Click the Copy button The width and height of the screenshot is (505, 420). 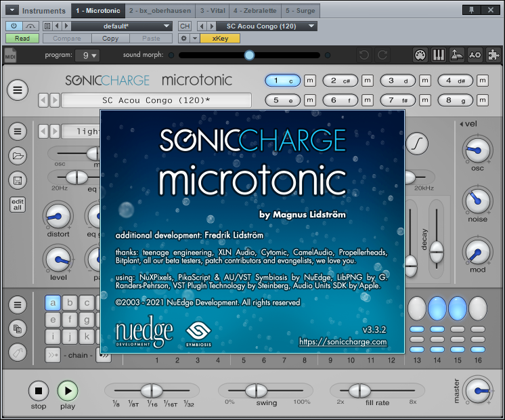coord(110,39)
